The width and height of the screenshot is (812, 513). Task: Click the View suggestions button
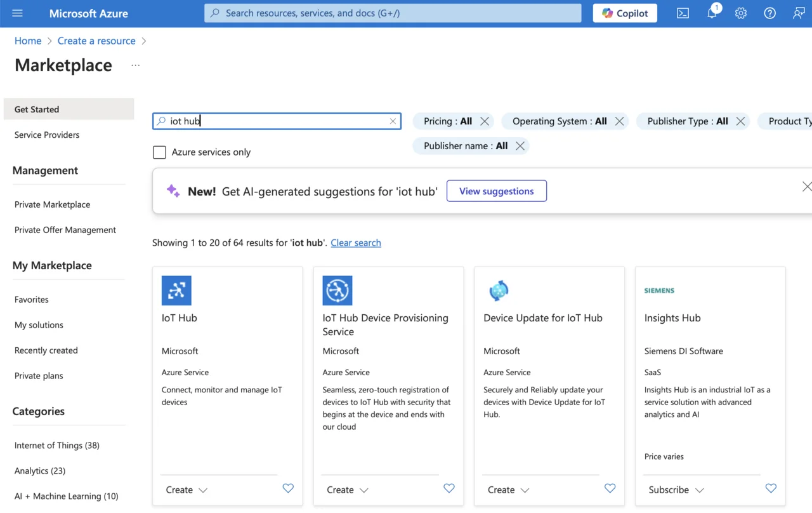pos(496,191)
